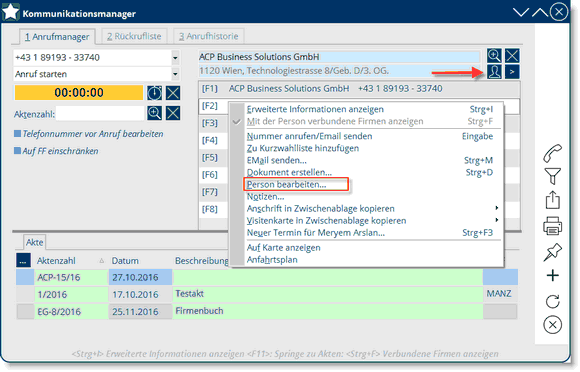The height and width of the screenshot is (372, 580).
Task: Choose 'Nummer anrufen/Email senden' menu entry
Action: 370,136
